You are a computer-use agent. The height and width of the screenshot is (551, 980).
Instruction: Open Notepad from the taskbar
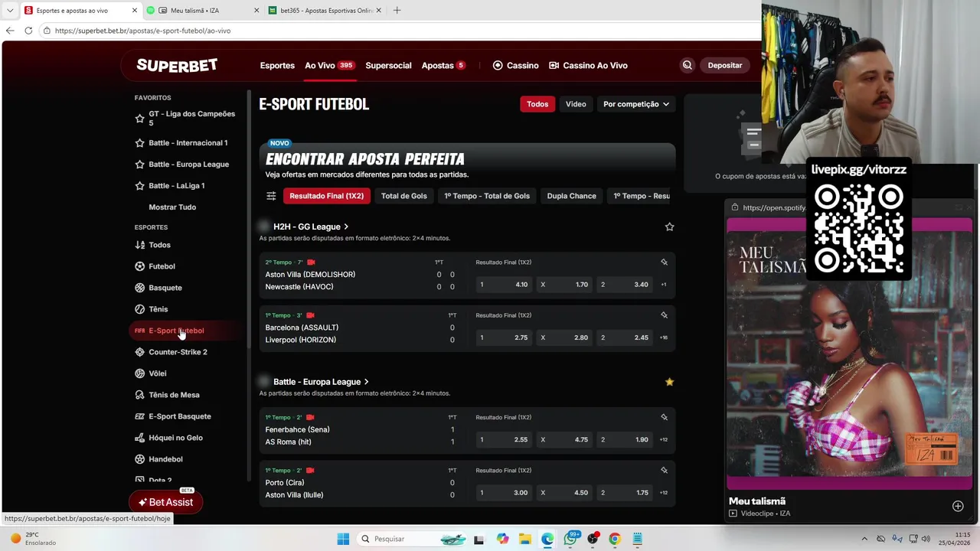[x=637, y=539]
